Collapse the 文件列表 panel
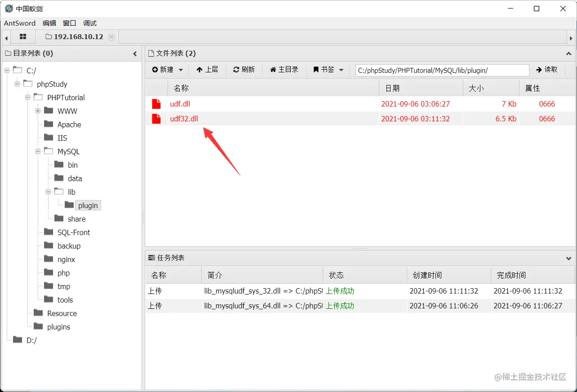The image size is (577, 392). pos(568,53)
